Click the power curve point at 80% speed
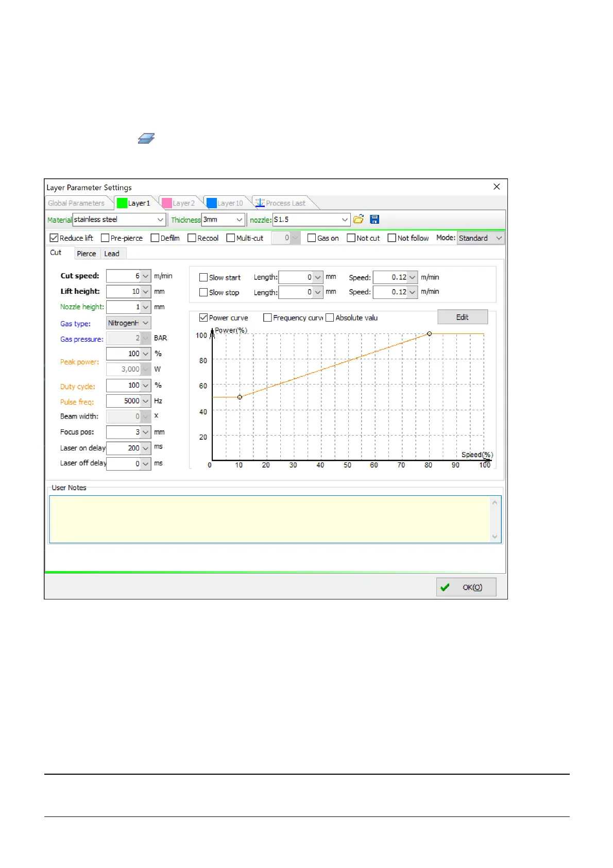The width and height of the screenshot is (613, 868). (x=430, y=334)
